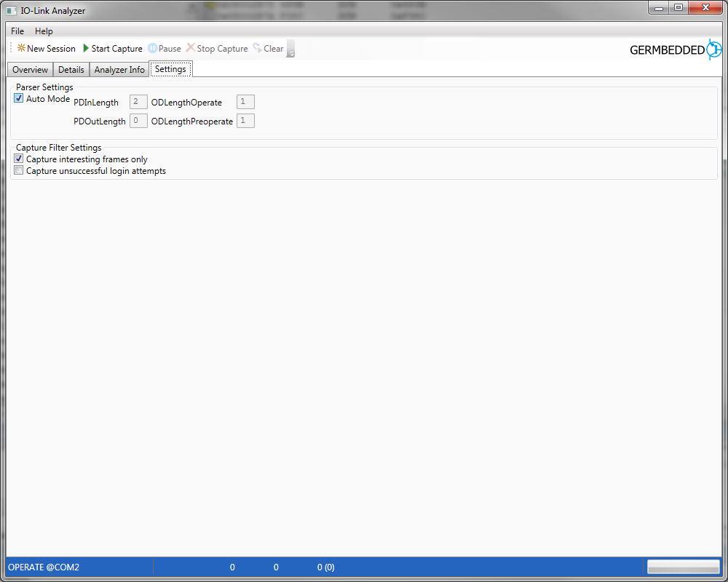
Task: Switch to the Overview tab
Action: (x=30, y=70)
